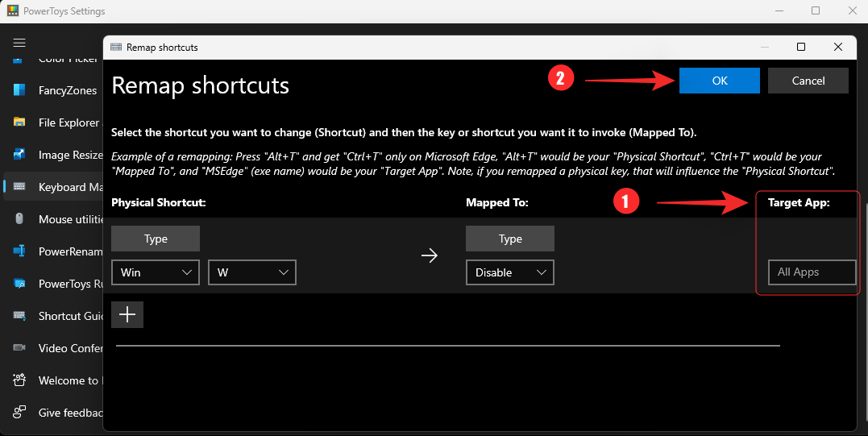Click the All Apps target app field
Viewport: 868px width, 436px height.
[812, 272]
